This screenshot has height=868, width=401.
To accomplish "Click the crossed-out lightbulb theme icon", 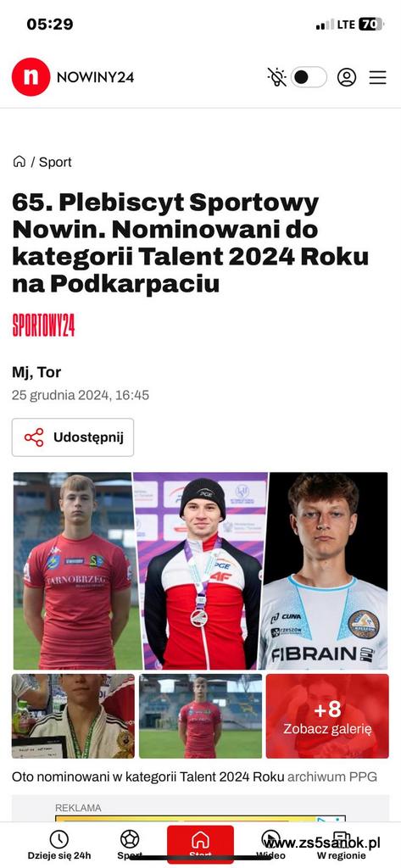I will click(x=276, y=77).
